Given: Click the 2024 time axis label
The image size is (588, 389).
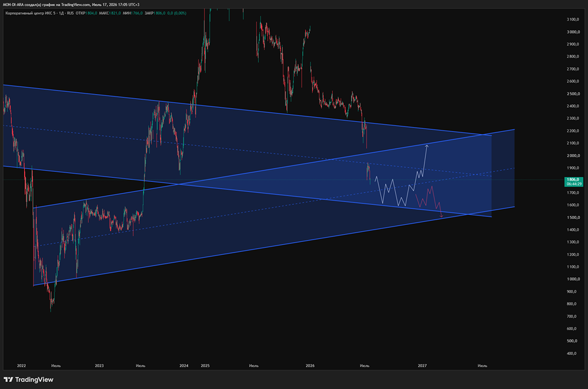Looking at the screenshot, I should 183,365.
